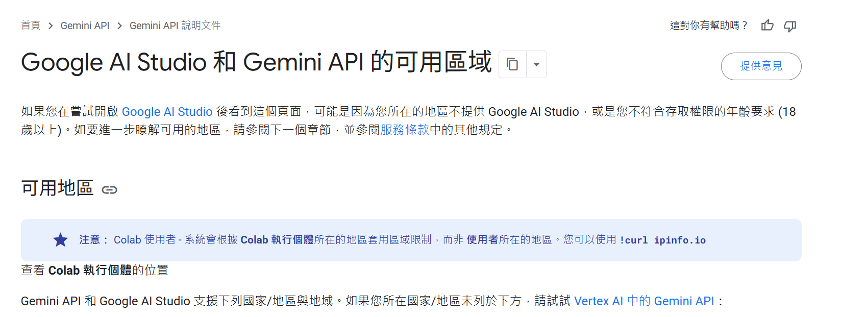Click the thumbs down not-helpful icon
Viewport: 868px width, 317px height.
[790, 26]
